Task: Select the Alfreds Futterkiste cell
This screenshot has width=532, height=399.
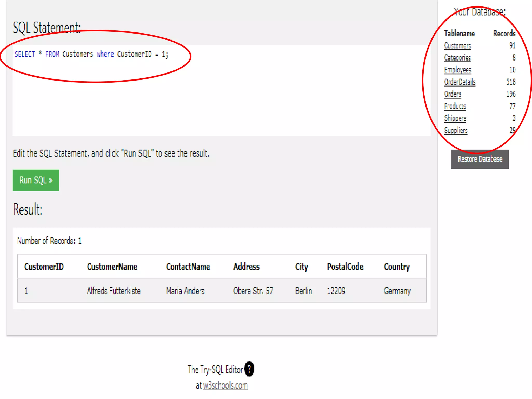Action: [x=114, y=291]
